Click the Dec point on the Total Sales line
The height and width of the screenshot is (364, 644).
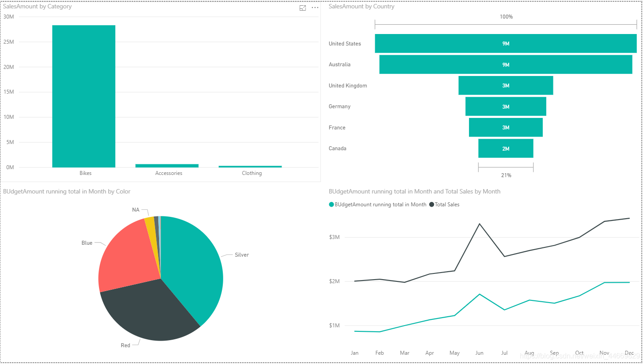click(629, 218)
